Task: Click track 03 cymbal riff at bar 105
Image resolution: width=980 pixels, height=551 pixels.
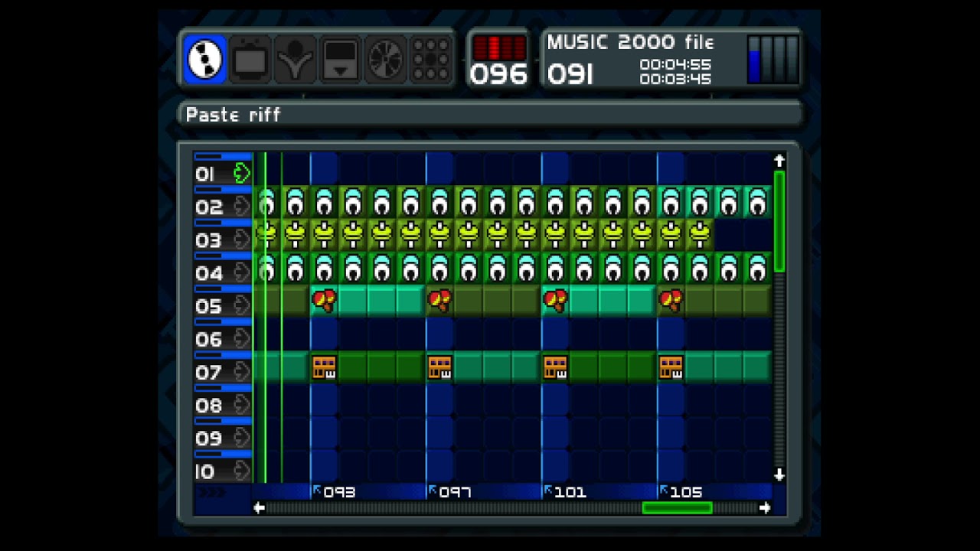Action: [671, 235]
